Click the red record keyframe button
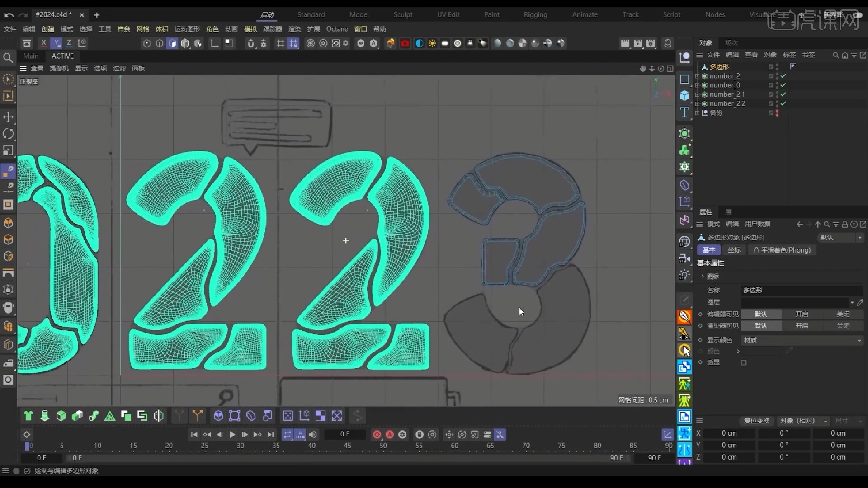868x488 pixels. click(377, 435)
